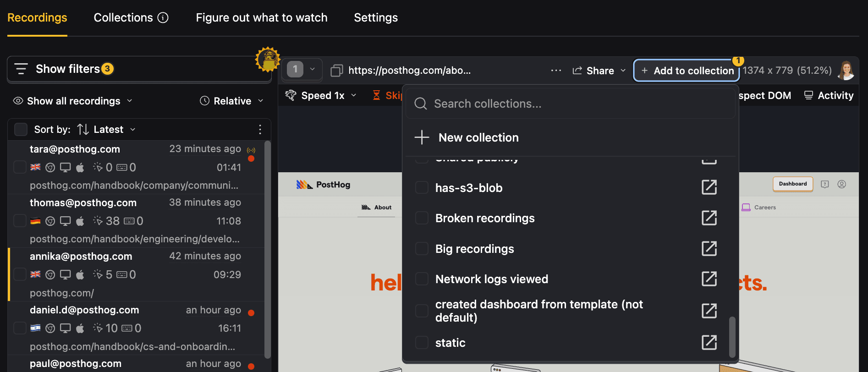The height and width of the screenshot is (372, 868).
Task: Open the Recordings tab
Action: (37, 17)
